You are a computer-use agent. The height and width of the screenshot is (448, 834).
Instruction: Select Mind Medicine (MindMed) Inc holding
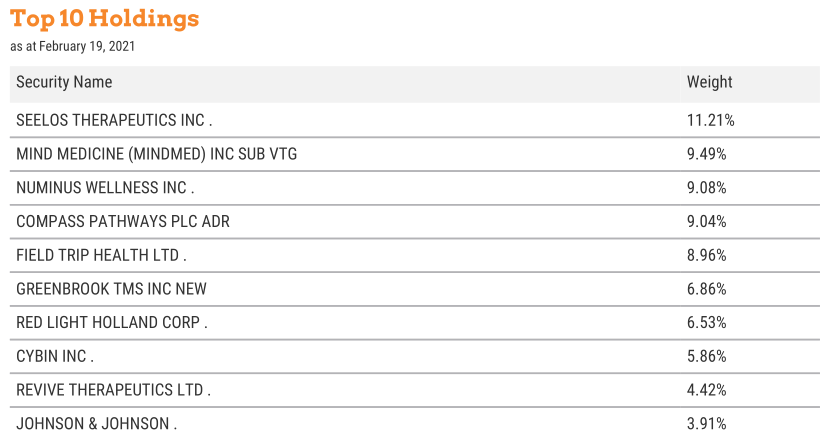tap(156, 154)
